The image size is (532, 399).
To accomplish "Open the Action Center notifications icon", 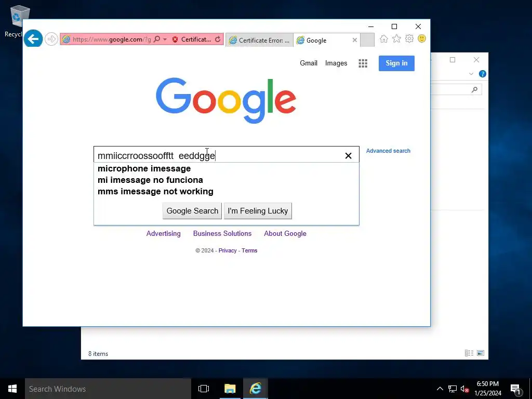I will coord(515,389).
